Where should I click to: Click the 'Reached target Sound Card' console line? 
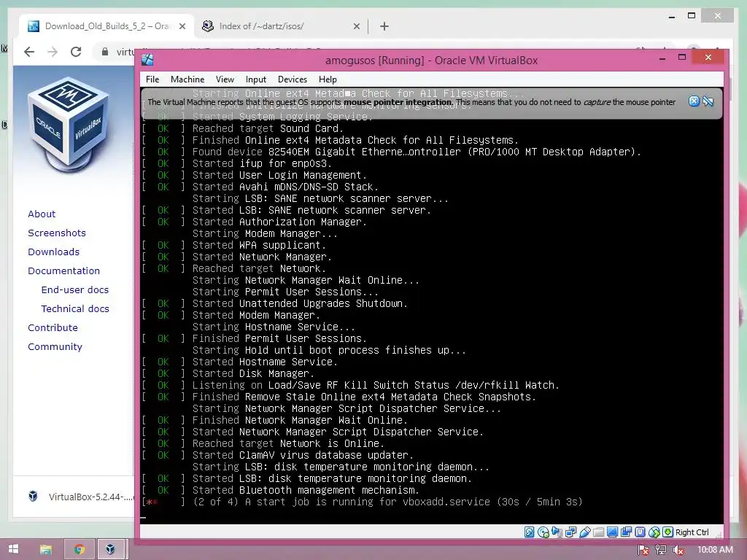[242, 128]
